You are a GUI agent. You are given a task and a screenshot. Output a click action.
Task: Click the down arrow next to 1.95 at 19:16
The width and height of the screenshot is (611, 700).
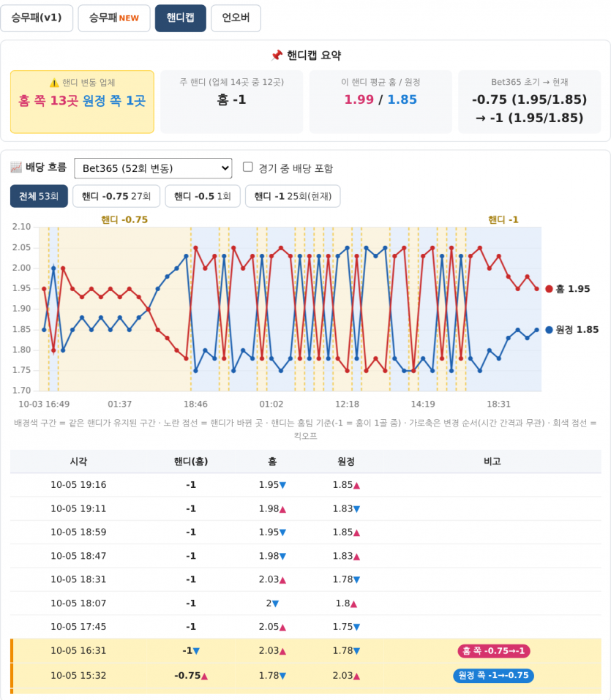point(282,485)
